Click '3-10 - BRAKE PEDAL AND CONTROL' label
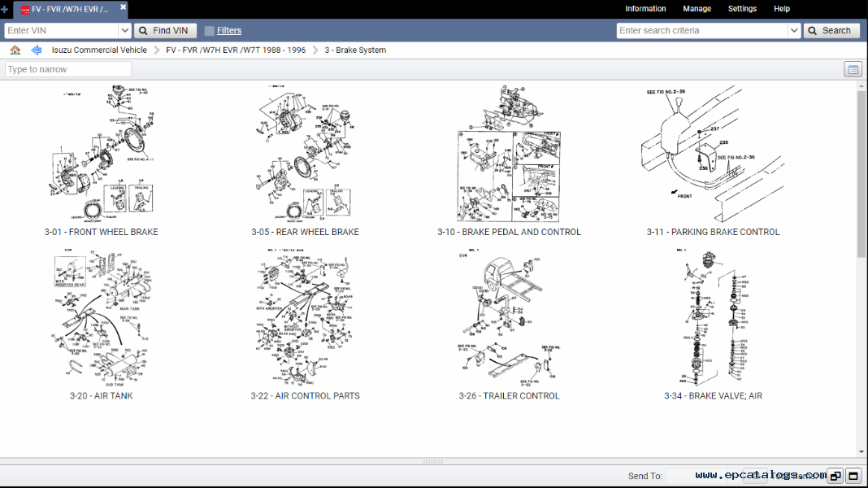Viewport: 868px width, 488px height. 510,232
